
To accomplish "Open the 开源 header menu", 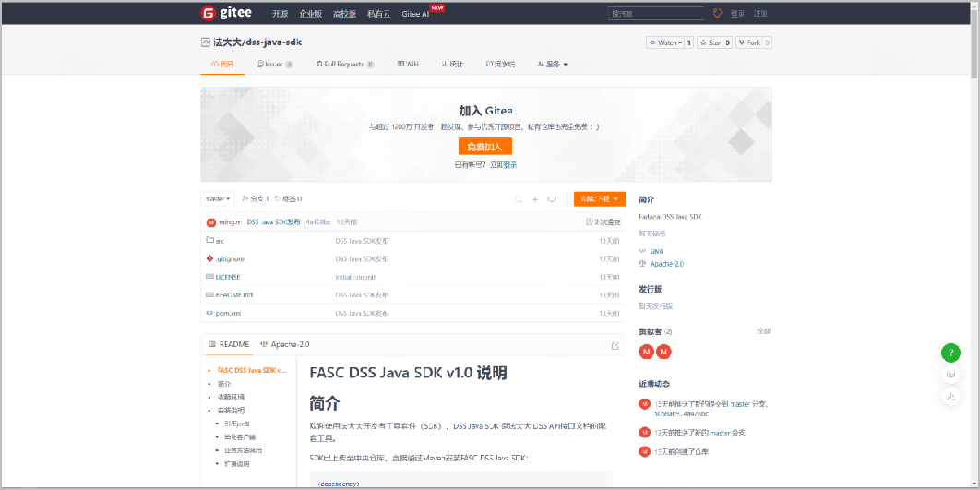I will coord(280,13).
